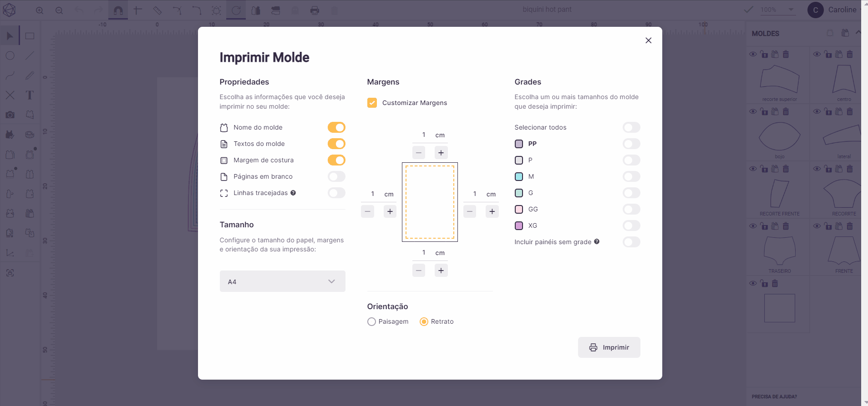Select the text T tool

point(30,95)
